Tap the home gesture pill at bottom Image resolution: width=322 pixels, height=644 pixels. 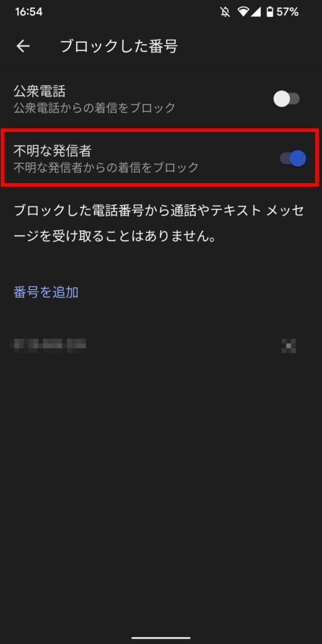coord(161,638)
